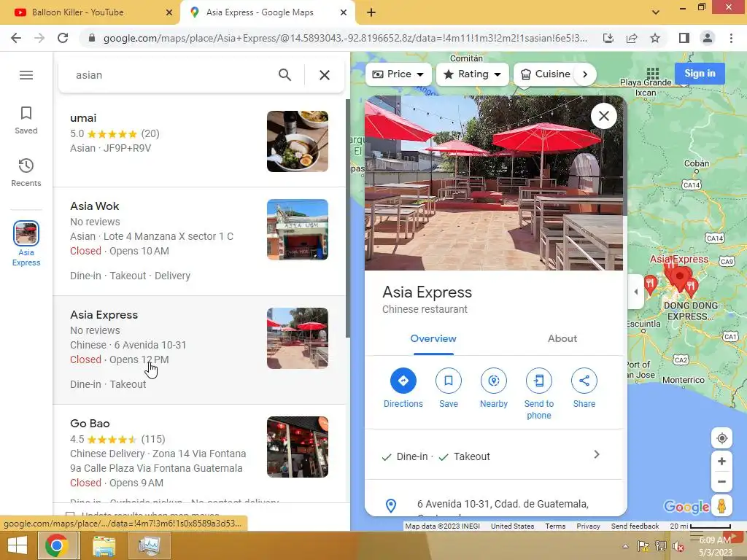Click the Sign in button
This screenshot has height=560, width=747.
point(700,74)
